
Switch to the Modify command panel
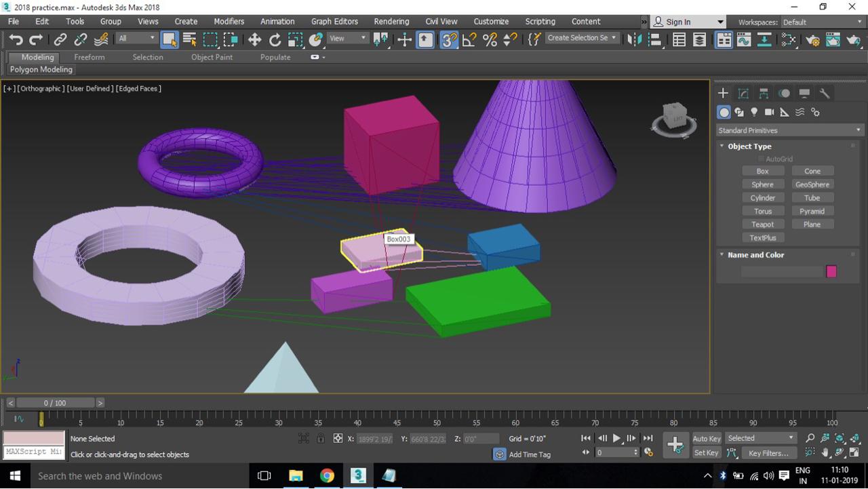(x=743, y=93)
